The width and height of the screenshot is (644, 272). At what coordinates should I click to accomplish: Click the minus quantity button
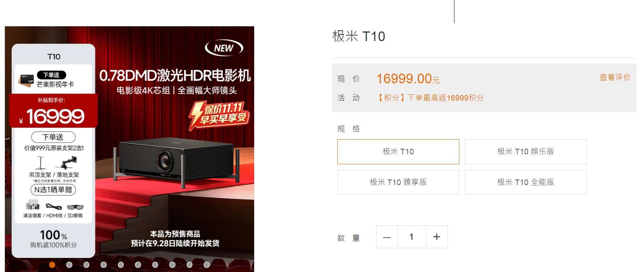387,237
